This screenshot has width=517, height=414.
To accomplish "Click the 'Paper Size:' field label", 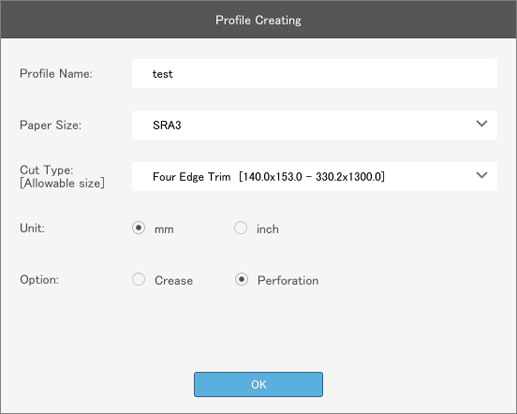I will coord(51,125).
